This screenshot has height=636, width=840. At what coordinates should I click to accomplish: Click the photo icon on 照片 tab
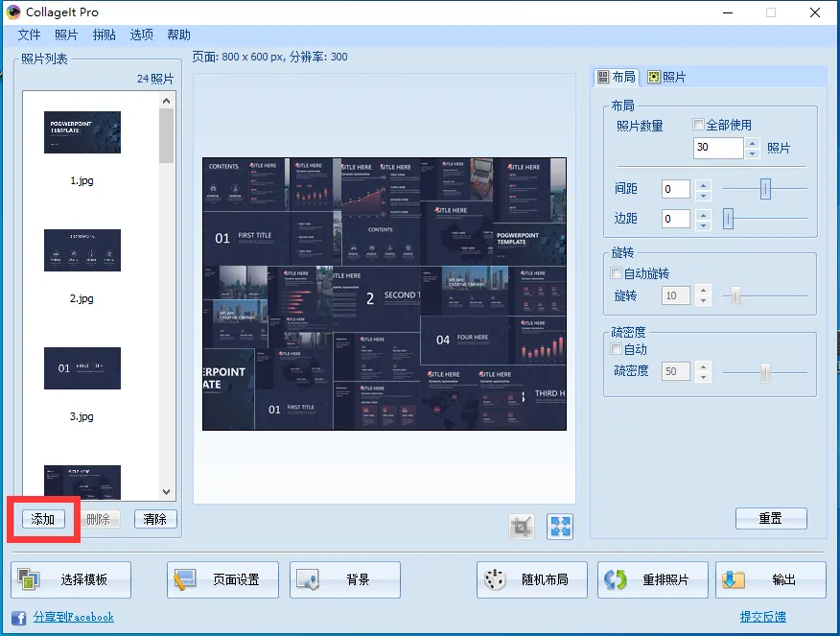point(654,77)
